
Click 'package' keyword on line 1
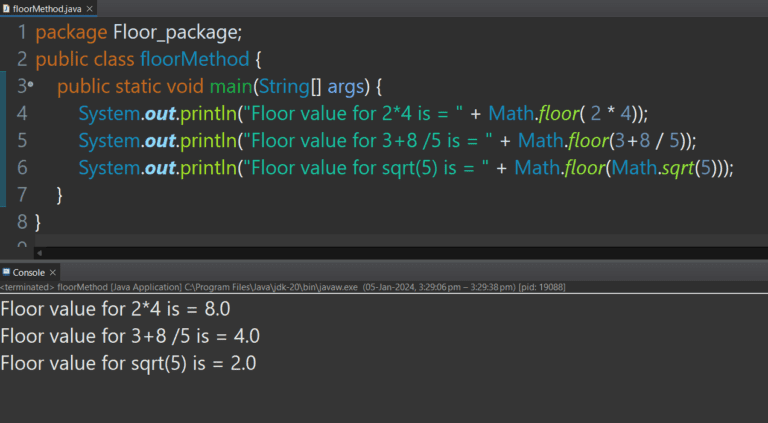(x=72, y=33)
